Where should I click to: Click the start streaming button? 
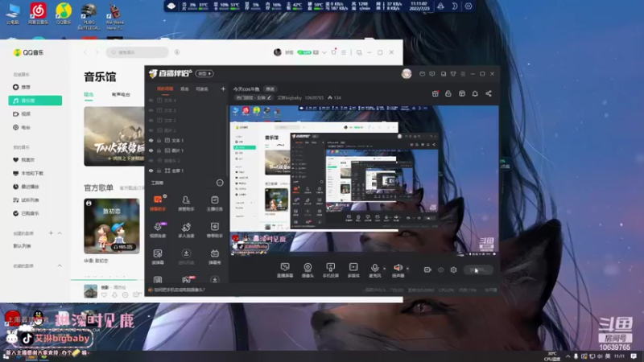tap(478, 269)
